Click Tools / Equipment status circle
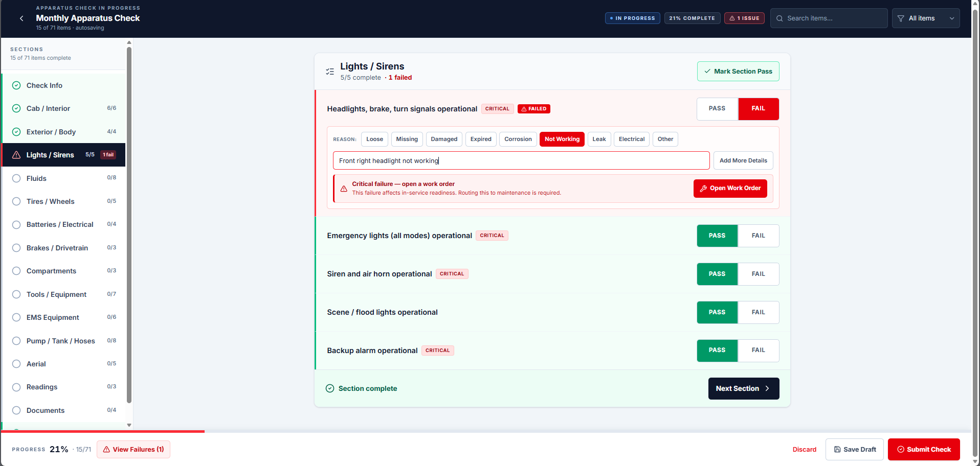The width and height of the screenshot is (980, 466). pyautogui.click(x=16, y=294)
